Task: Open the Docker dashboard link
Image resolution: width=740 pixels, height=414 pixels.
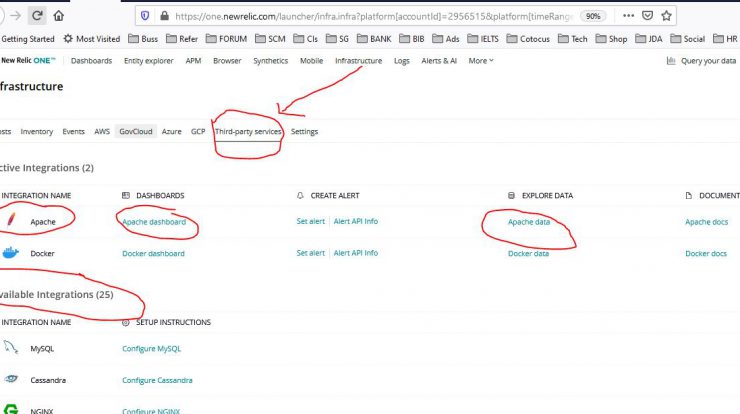Action: (153, 253)
